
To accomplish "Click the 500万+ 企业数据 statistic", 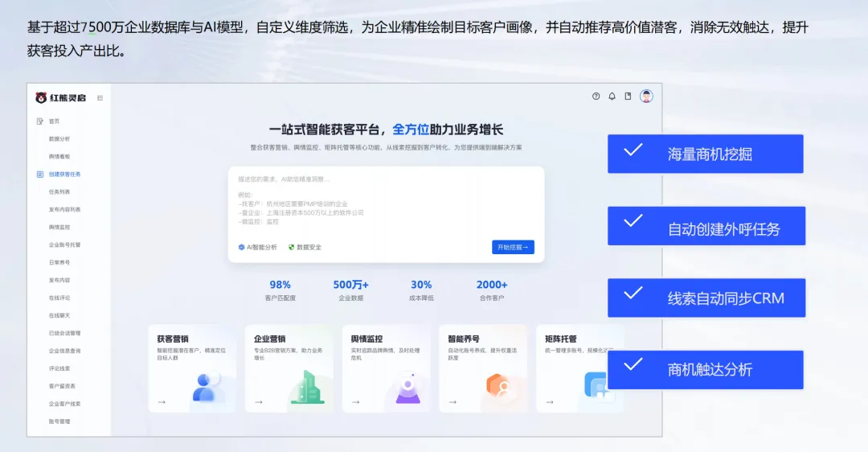I will (x=351, y=290).
